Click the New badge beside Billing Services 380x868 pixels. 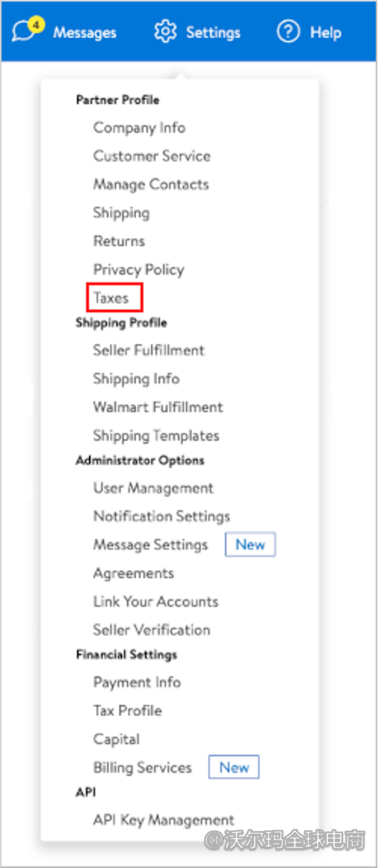coord(234,767)
